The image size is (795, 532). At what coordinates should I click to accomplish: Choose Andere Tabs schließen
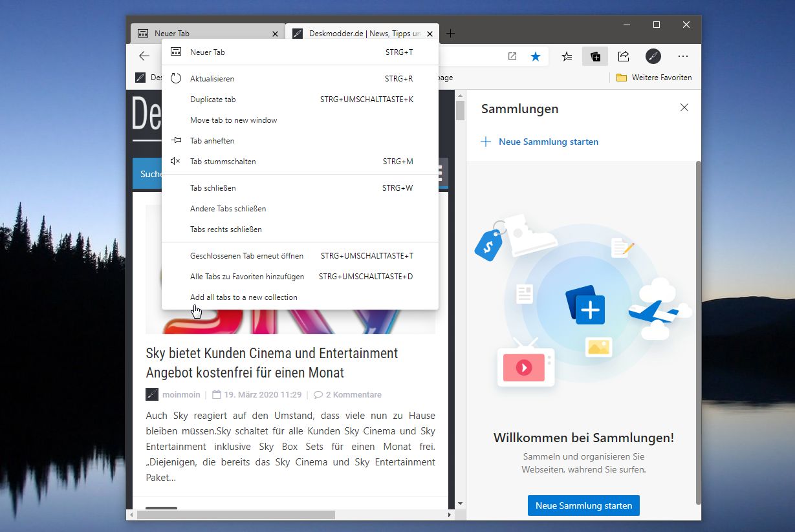(300, 209)
